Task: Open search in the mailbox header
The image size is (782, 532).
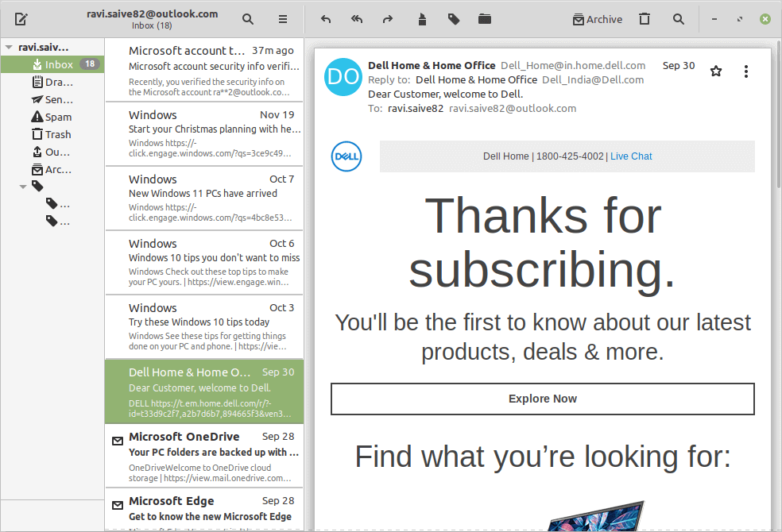Action: (x=248, y=19)
